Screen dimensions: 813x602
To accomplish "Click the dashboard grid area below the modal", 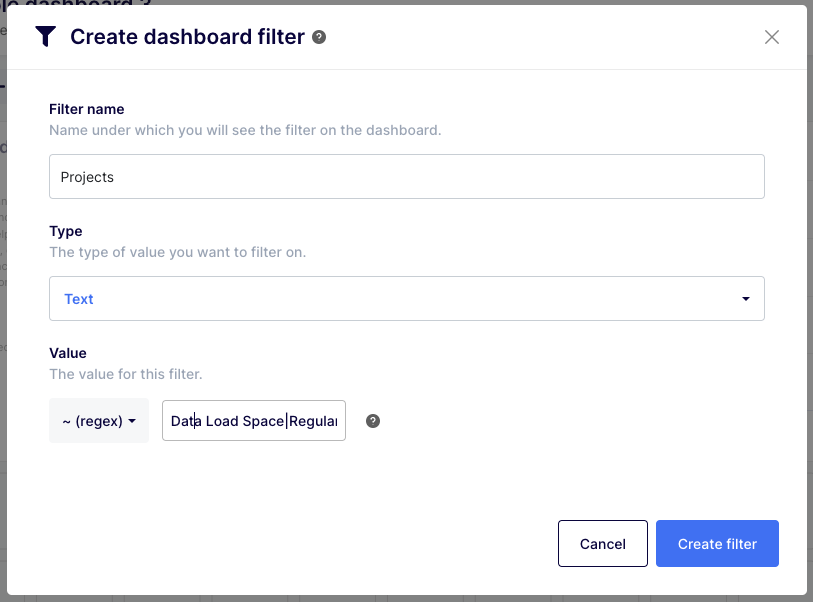I will [400, 595].
